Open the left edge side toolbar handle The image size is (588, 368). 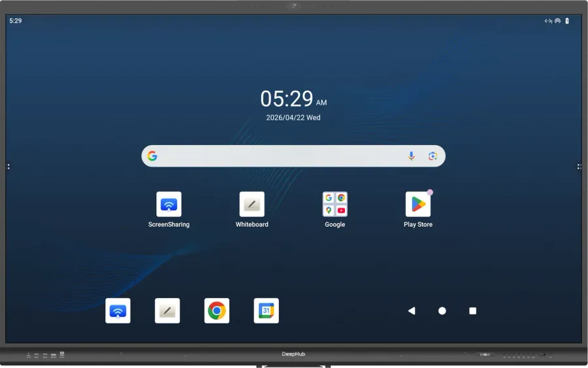pyautogui.click(x=8, y=166)
